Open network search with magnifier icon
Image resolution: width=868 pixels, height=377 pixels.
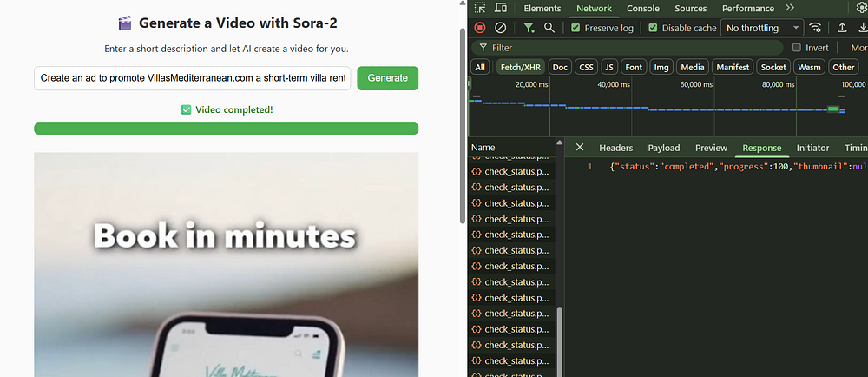point(549,28)
